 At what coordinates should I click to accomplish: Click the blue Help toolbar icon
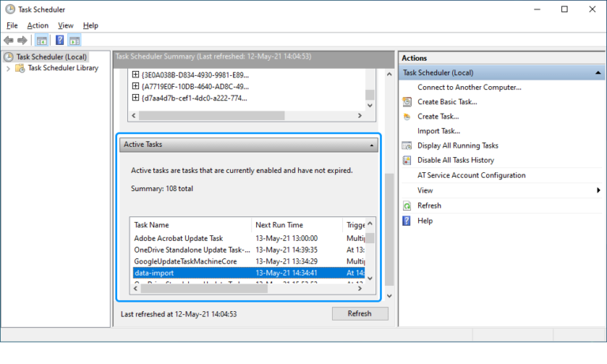coord(59,40)
